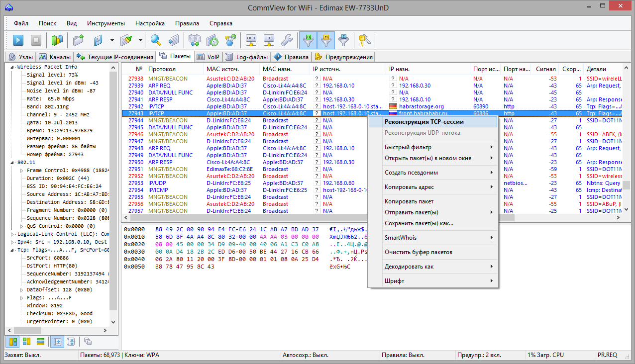The width and height of the screenshot is (635, 364).
Task: Choose Реконструкция TCP-сессии in the context menu
Action: point(432,121)
